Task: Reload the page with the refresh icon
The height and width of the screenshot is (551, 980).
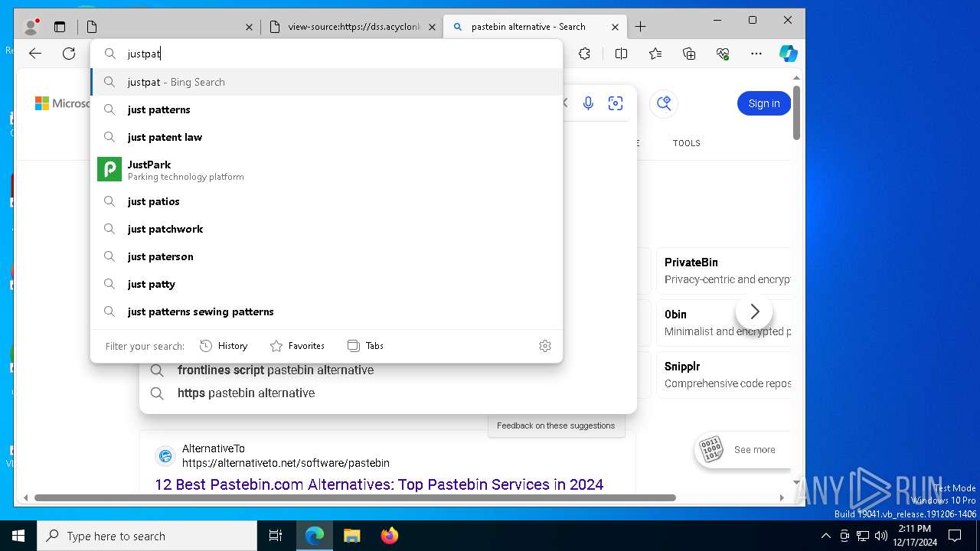Action: pyautogui.click(x=69, y=54)
